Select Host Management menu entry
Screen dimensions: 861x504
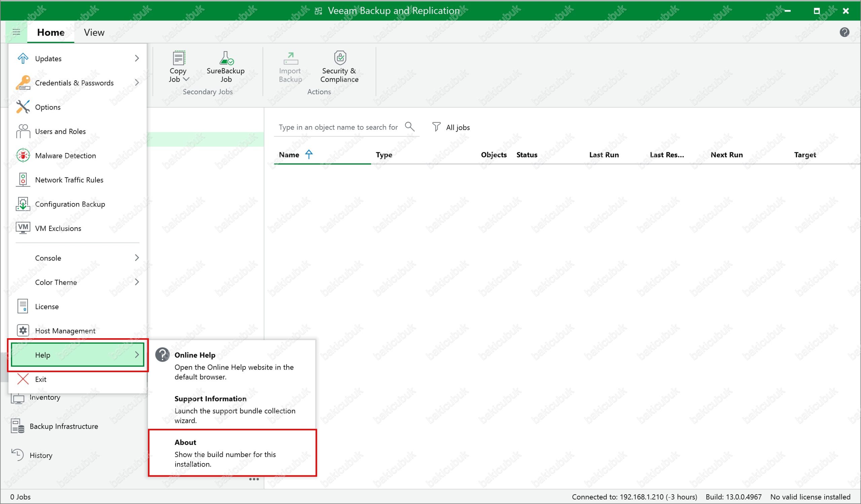click(78, 331)
